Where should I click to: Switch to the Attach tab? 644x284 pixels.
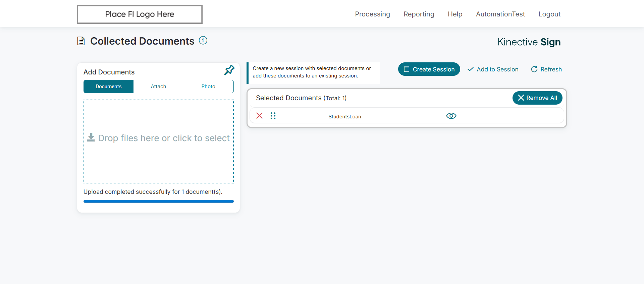pyautogui.click(x=158, y=87)
